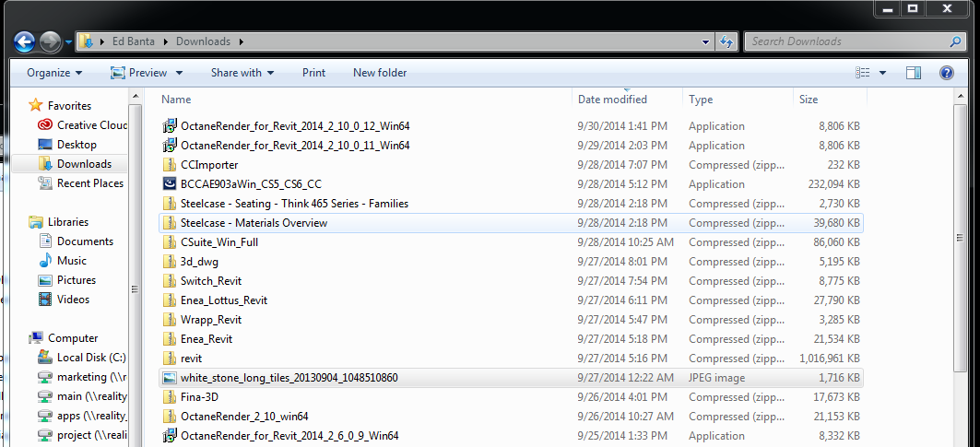
Task: Expand the breadcrumb arrow after Ed Banta
Action: click(x=166, y=41)
